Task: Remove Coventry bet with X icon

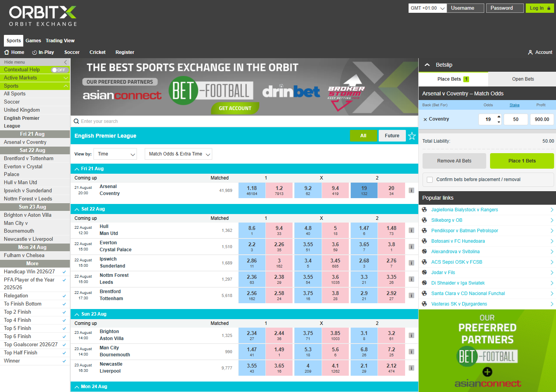Action: coord(425,119)
